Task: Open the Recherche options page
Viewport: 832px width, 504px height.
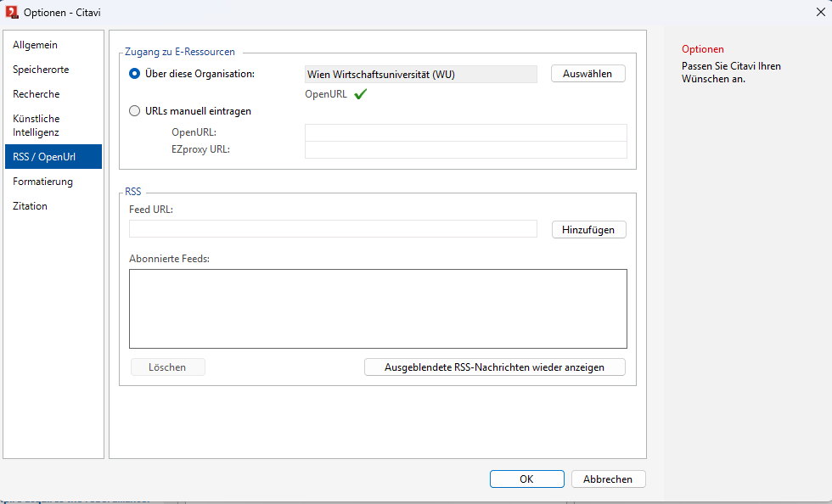Action: click(x=36, y=94)
